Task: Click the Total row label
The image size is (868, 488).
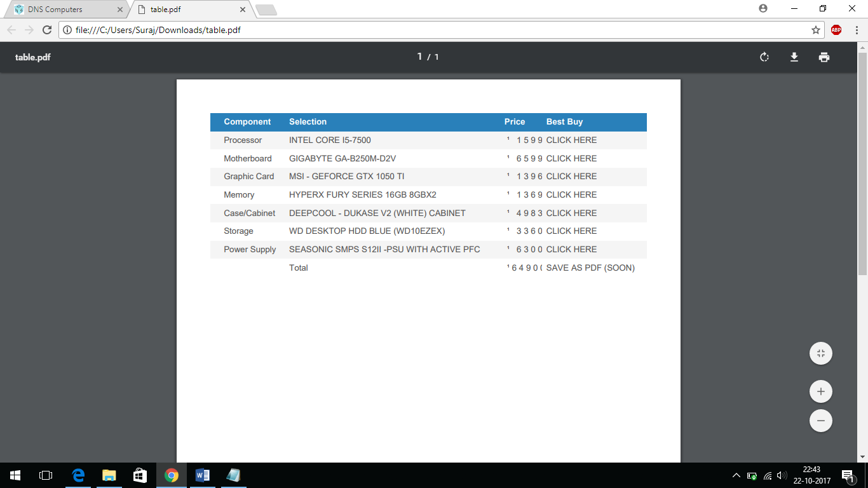Action: click(x=298, y=268)
